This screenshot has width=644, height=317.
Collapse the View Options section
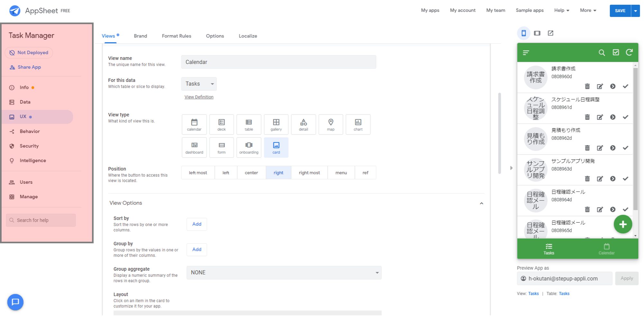coord(481,203)
